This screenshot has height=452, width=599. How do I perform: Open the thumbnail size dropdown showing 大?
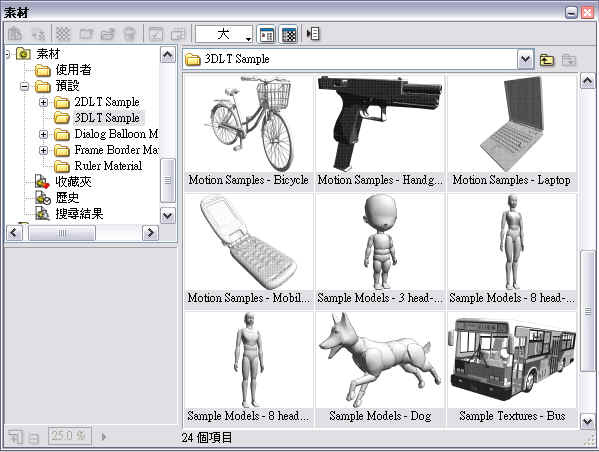pos(223,34)
